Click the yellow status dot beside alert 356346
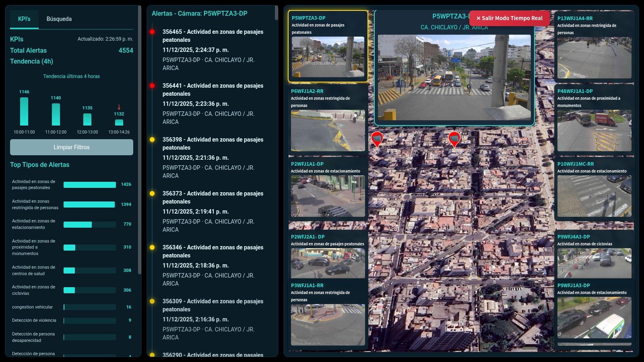This screenshot has width=644, height=362. pyautogui.click(x=152, y=248)
